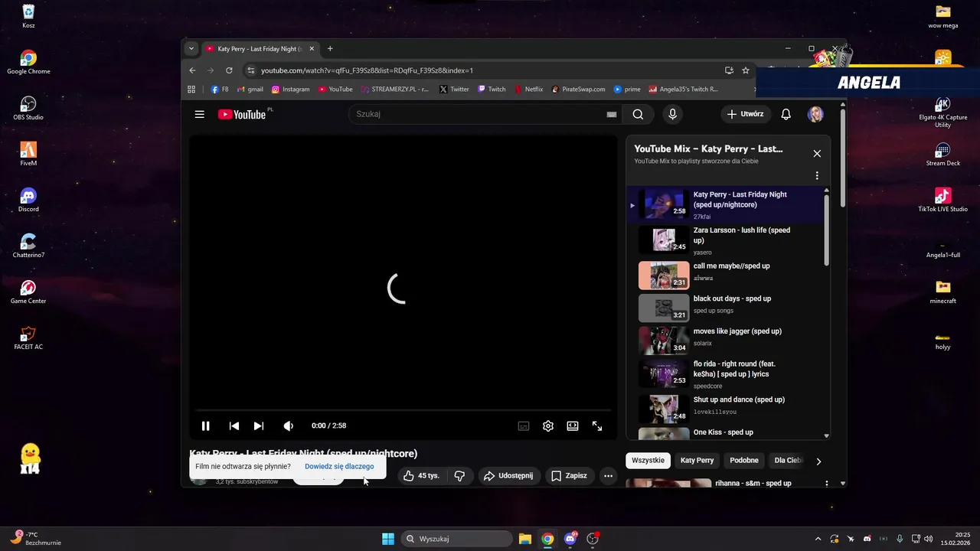Close the YouTube Mix playlist panel
Image resolution: width=980 pixels, height=551 pixels.
pos(817,153)
